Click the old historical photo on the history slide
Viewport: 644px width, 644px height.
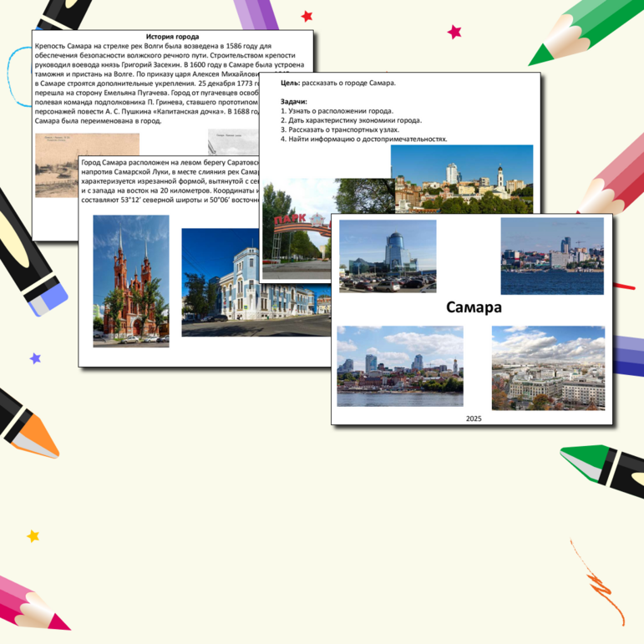tap(87, 164)
